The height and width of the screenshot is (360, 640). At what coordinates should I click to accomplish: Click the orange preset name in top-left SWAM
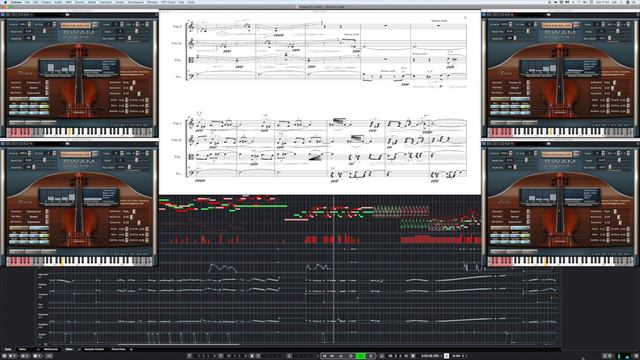76,25
